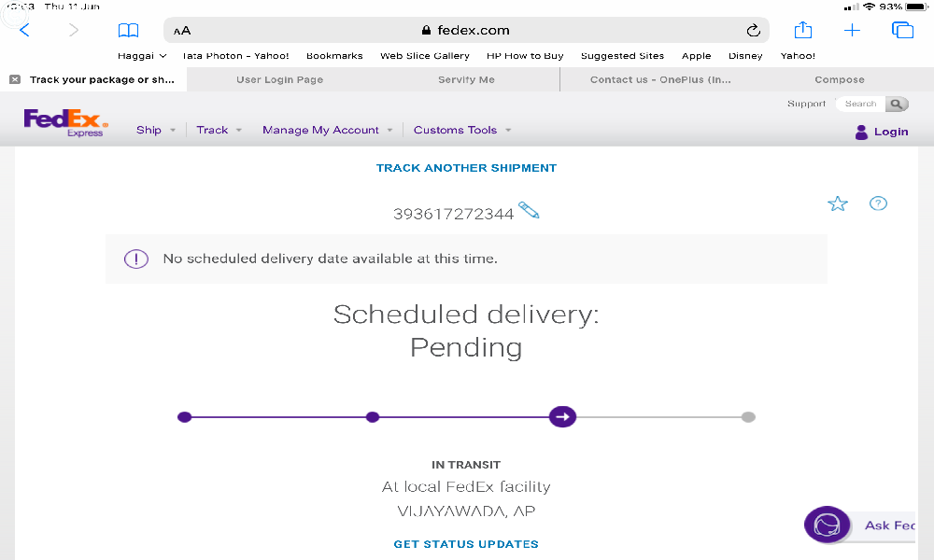This screenshot has width=934, height=560.
Task: Open the Manage My Account dropdown
Action: click(327, 131)
